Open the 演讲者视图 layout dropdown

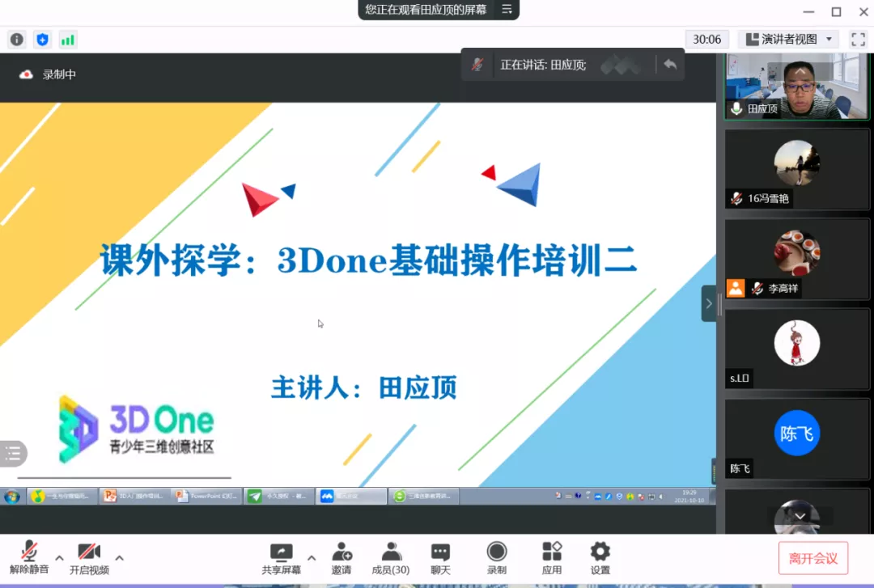(x=789, y=39)
